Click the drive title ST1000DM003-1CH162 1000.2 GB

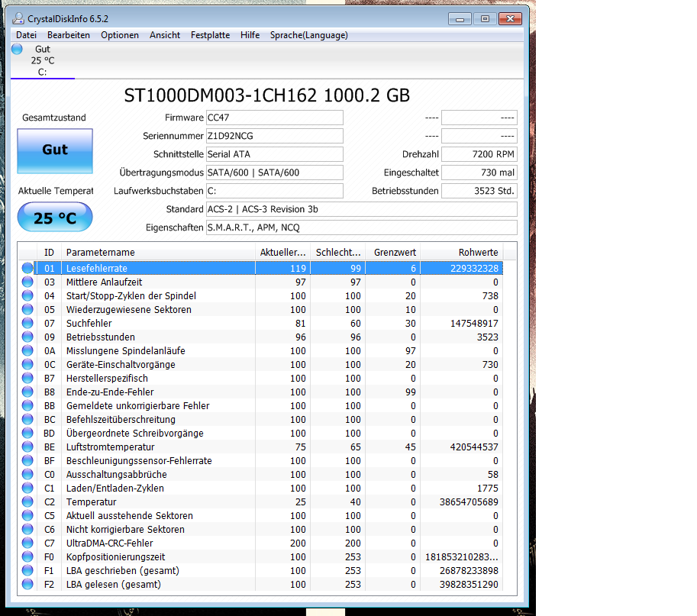click(x=266, y=95)
